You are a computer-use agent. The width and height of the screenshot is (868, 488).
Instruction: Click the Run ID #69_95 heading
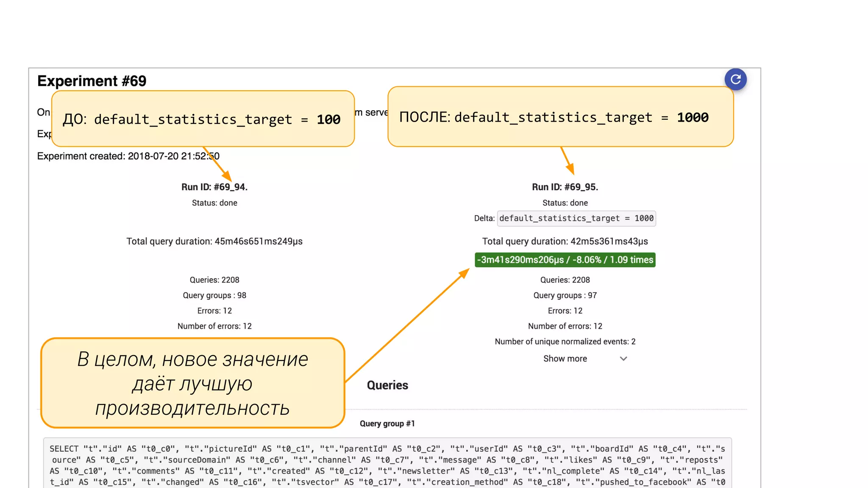pyautogui.click(x=565, y=187)
